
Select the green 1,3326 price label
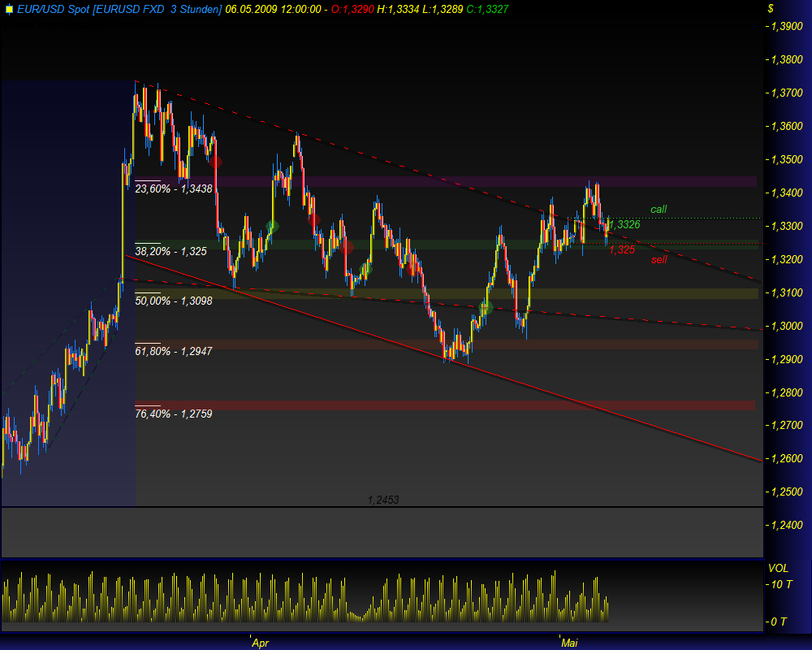click(623, 225)
